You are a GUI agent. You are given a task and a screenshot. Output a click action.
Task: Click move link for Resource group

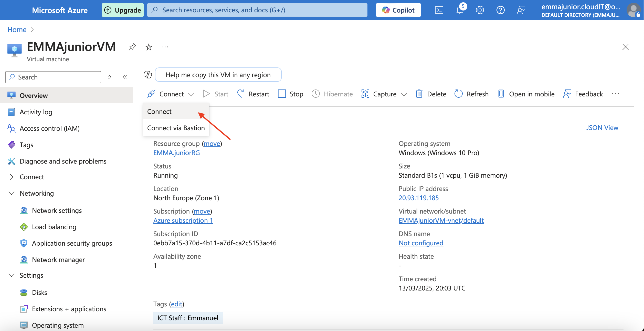click(212, 144)
